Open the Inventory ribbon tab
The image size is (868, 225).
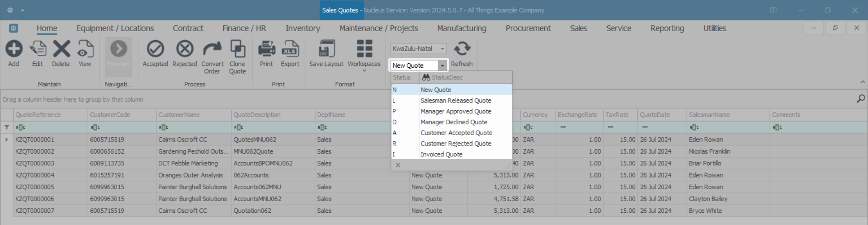tap(302, 28)
